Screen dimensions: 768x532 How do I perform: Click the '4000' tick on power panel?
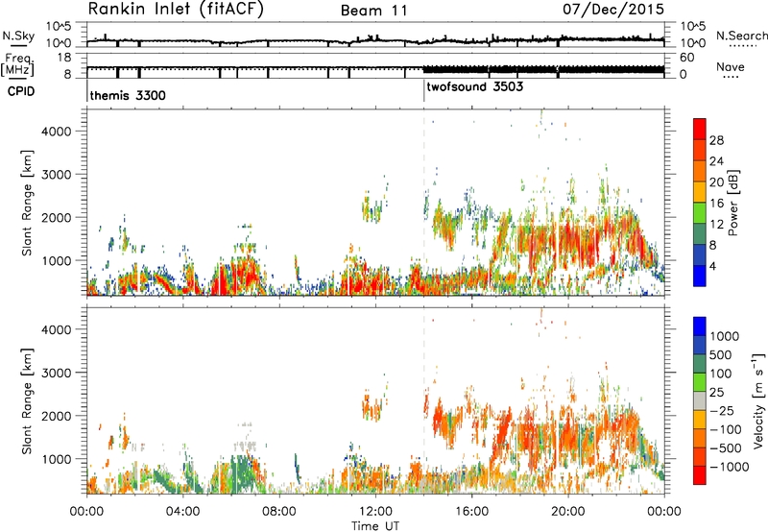tap(56, 132)
